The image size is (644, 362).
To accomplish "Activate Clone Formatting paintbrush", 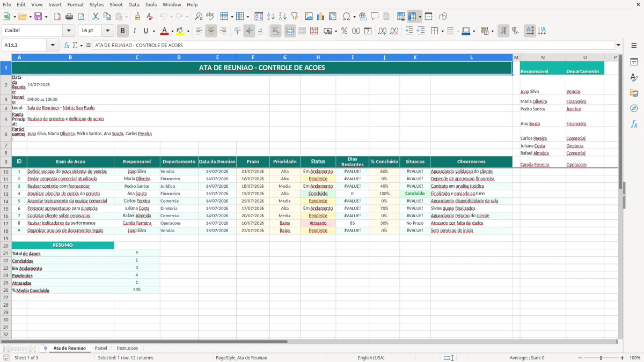I will [x=138, y=17].
